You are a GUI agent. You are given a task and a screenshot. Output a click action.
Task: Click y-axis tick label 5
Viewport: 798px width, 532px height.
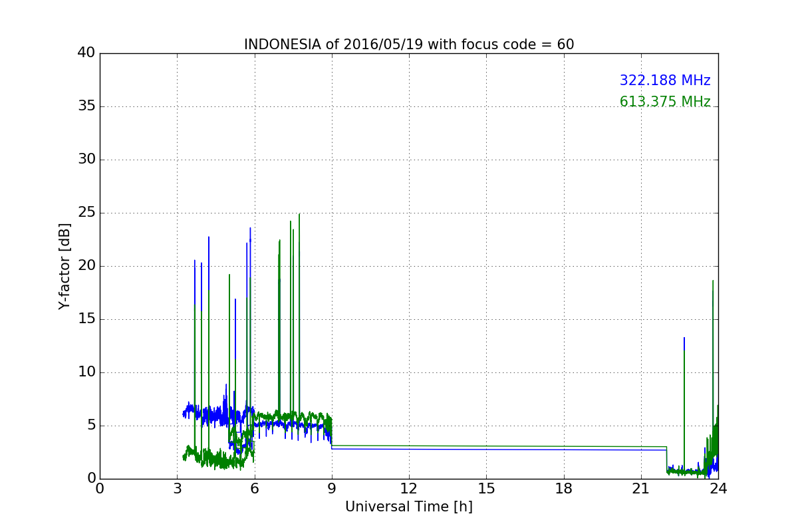pos(90,426)
